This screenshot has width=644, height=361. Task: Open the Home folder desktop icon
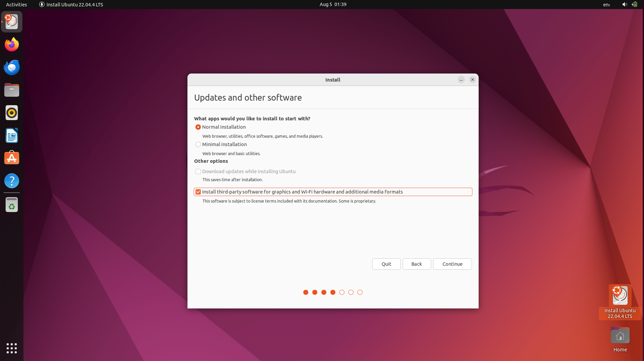click(x=620, y=339)
